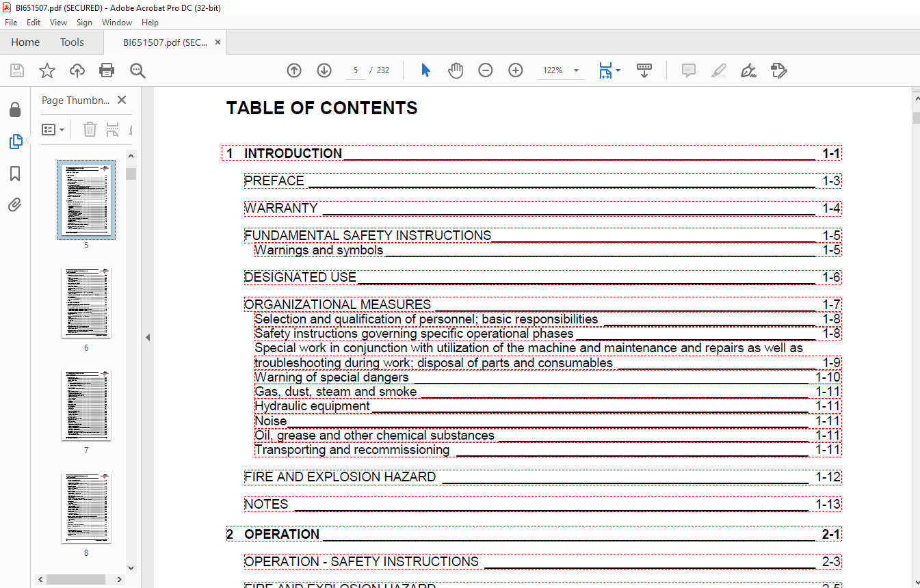Click the Request signatures stamp icon
920x588 pixels.
778,70
